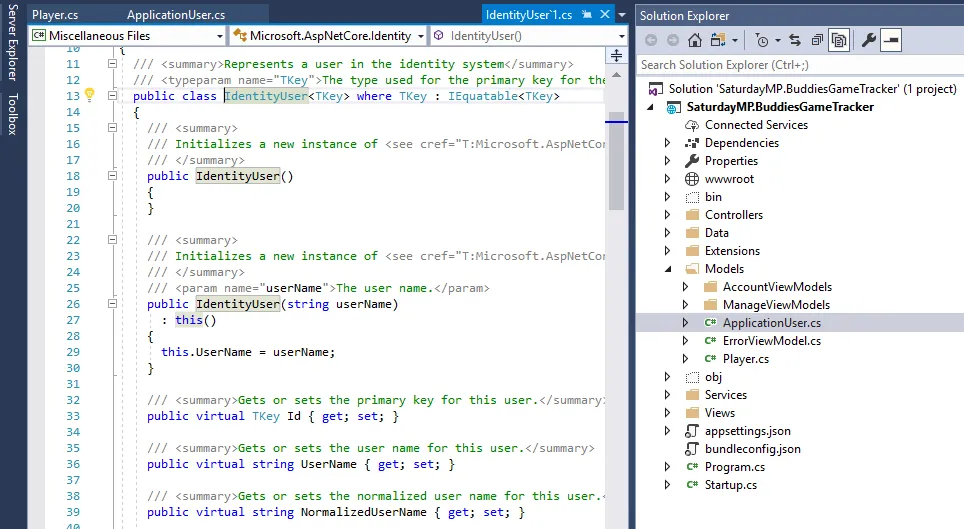964x529 pixels.
Task: Expand Player.cs in Solution Explorer
Action: point(685,359)
